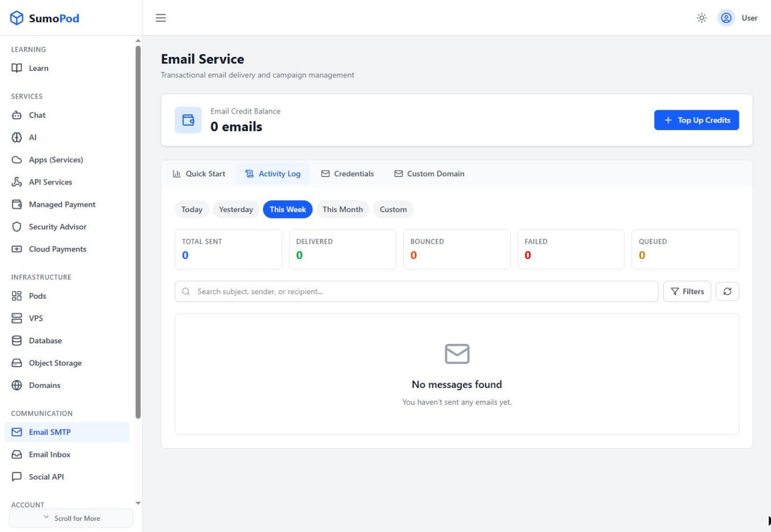Open the Filters dropdown
Screen dimensions: 771x532
click(687, 291)
